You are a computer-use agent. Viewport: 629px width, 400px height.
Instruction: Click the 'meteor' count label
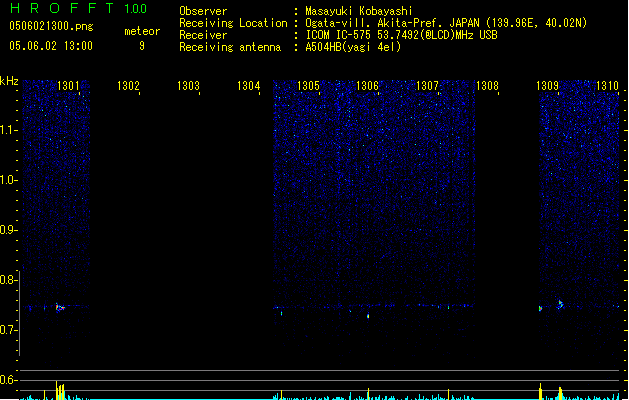pyautogui.click(x=142, y=31)
